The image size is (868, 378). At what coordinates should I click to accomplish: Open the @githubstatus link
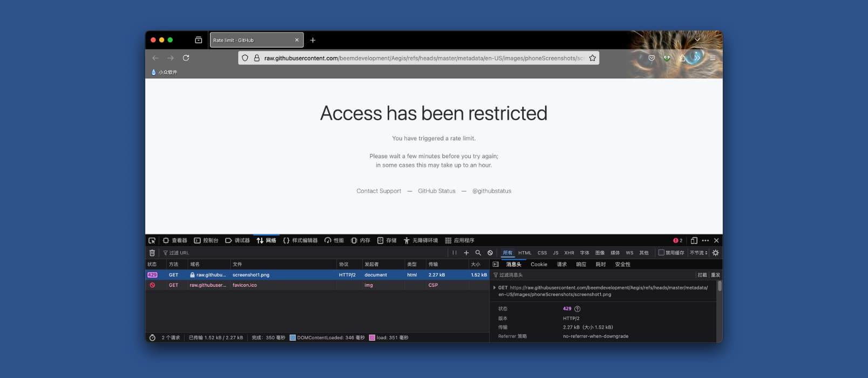coord(492,191)
